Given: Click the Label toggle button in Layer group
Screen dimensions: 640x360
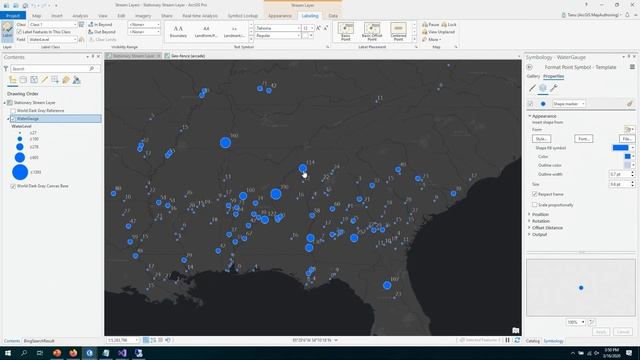Looking at the screenshot, I should tap(7, 32).
